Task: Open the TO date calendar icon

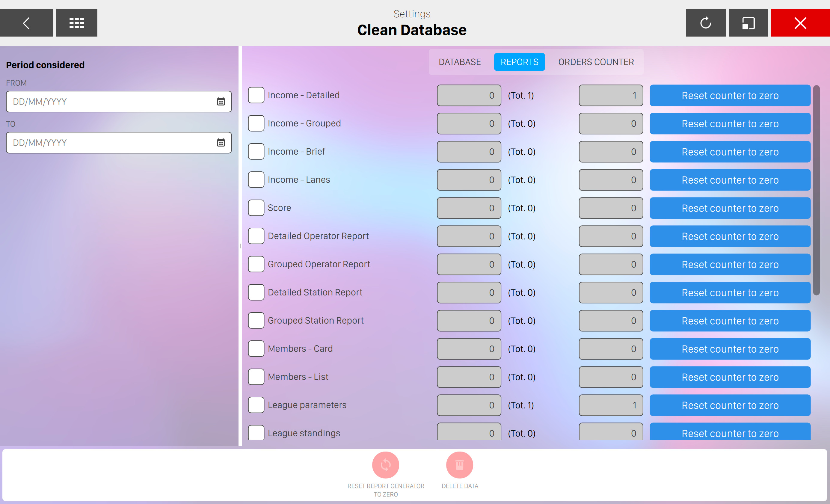Action: [221, 143]
